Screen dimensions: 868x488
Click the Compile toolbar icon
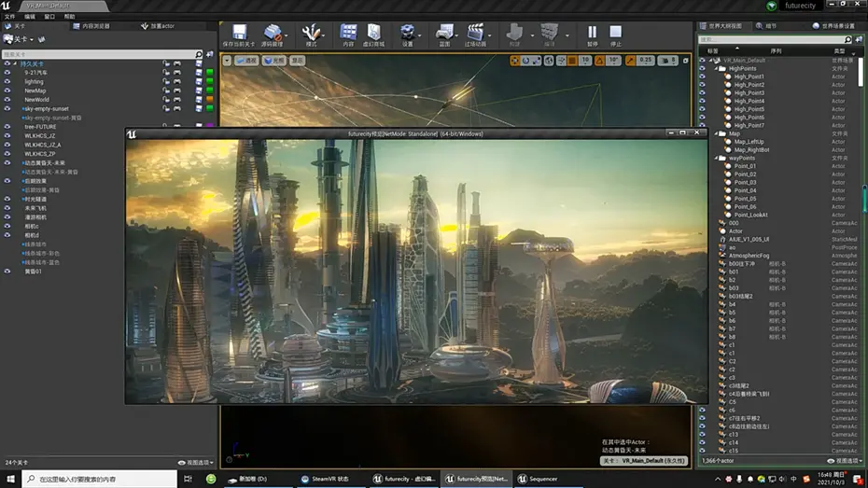(549, 32)
